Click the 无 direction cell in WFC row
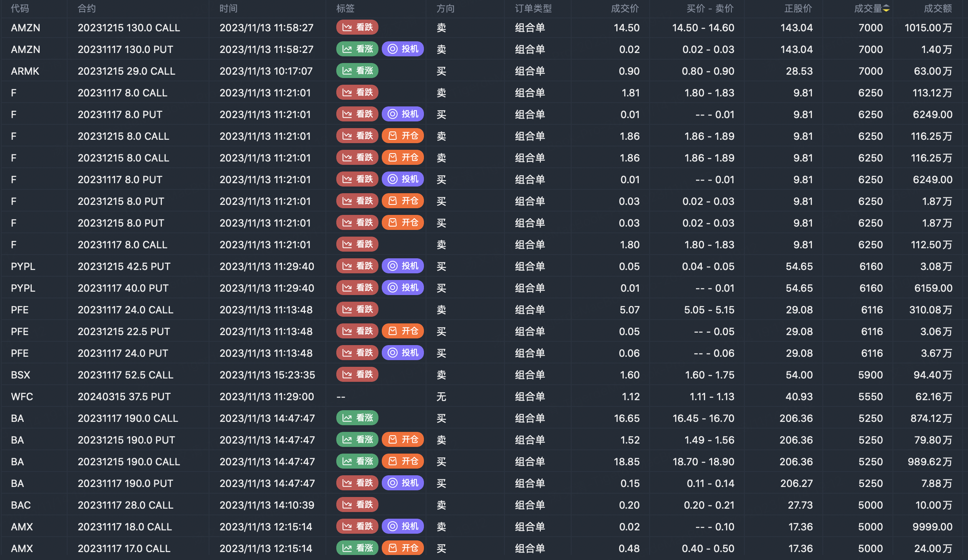Viewport: 968px width, 560px height. [x=441, y=396]
